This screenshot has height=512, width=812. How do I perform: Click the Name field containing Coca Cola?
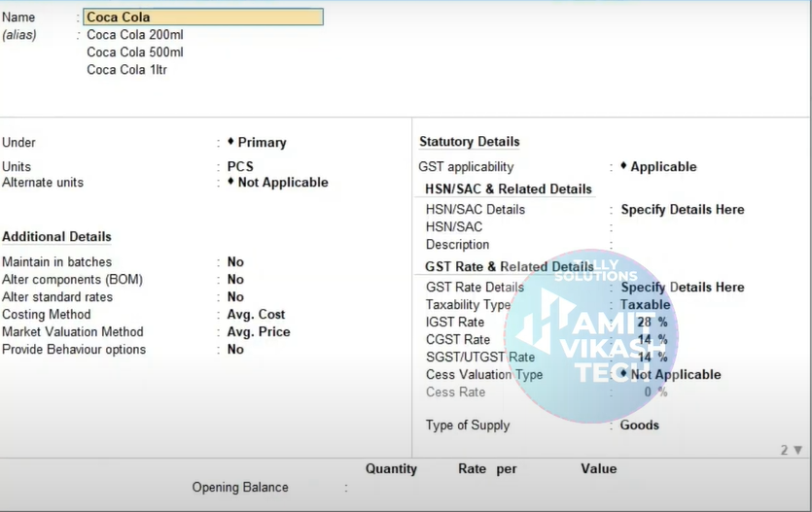(x=203, y=17)
